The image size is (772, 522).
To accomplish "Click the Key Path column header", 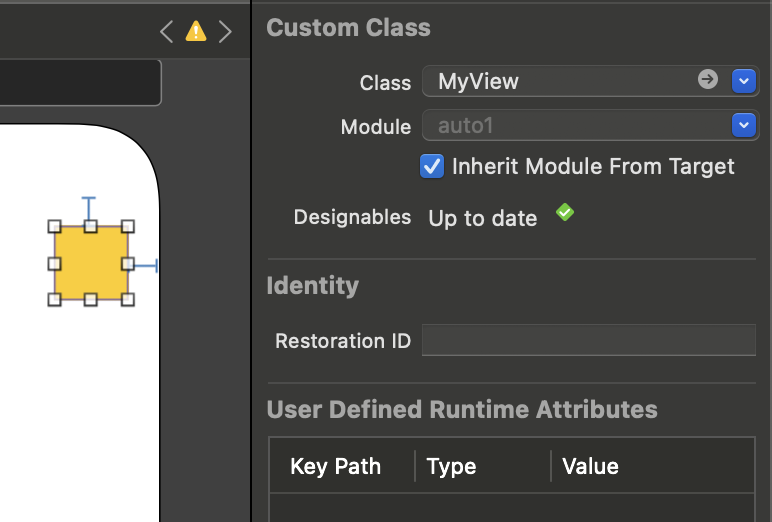I will pyautogui.click(x=335, y=466).
